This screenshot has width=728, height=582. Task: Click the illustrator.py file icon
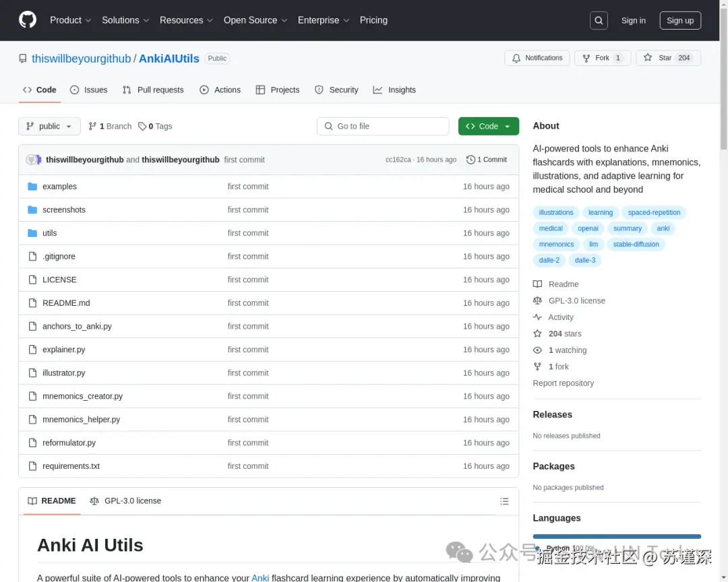[x=32, y=373]
